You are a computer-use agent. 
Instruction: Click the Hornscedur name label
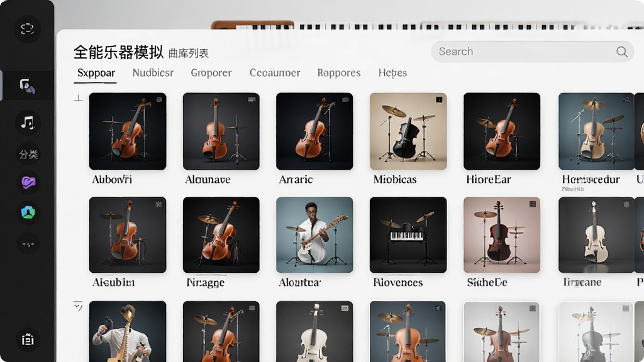click(591, 179)
